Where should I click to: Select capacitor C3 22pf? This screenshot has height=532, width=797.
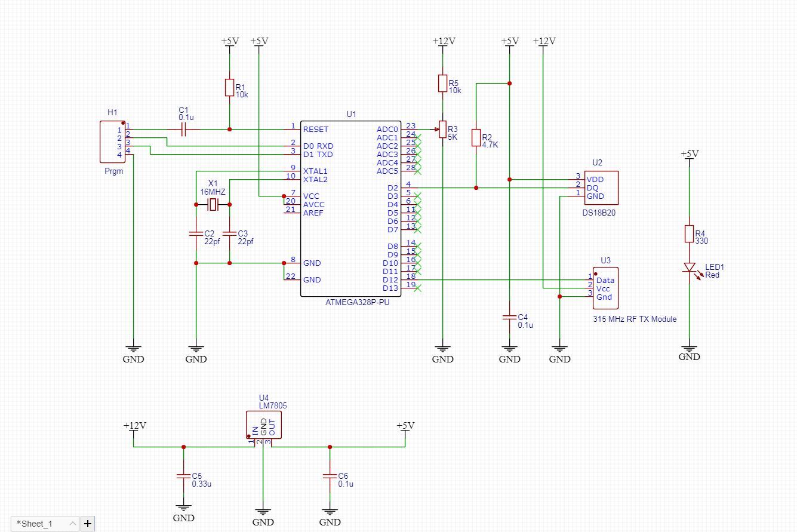(229, 233)
